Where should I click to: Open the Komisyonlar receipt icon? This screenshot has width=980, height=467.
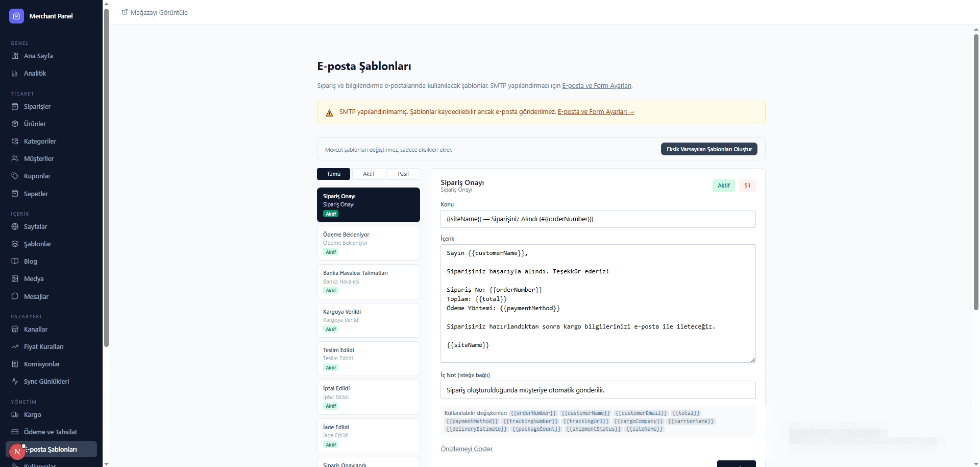pos(15,364)
